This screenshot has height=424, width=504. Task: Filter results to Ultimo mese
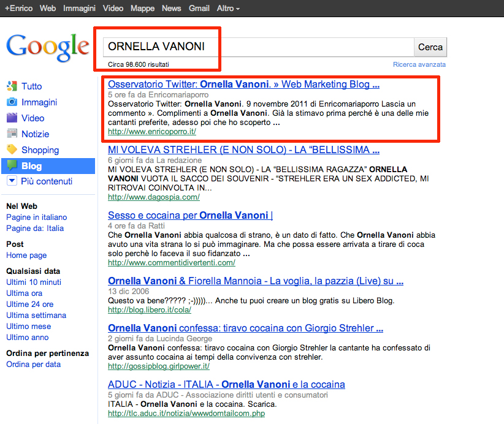(x=29, y=327)
